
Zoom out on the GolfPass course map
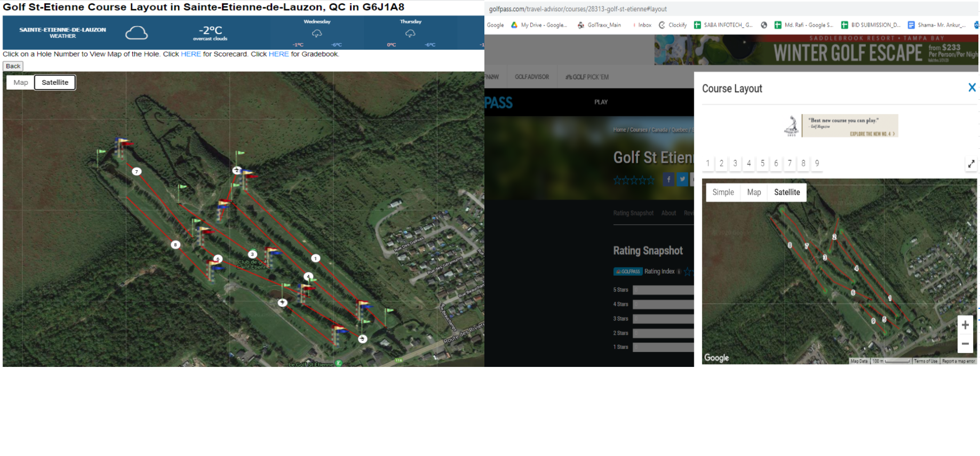965,344
